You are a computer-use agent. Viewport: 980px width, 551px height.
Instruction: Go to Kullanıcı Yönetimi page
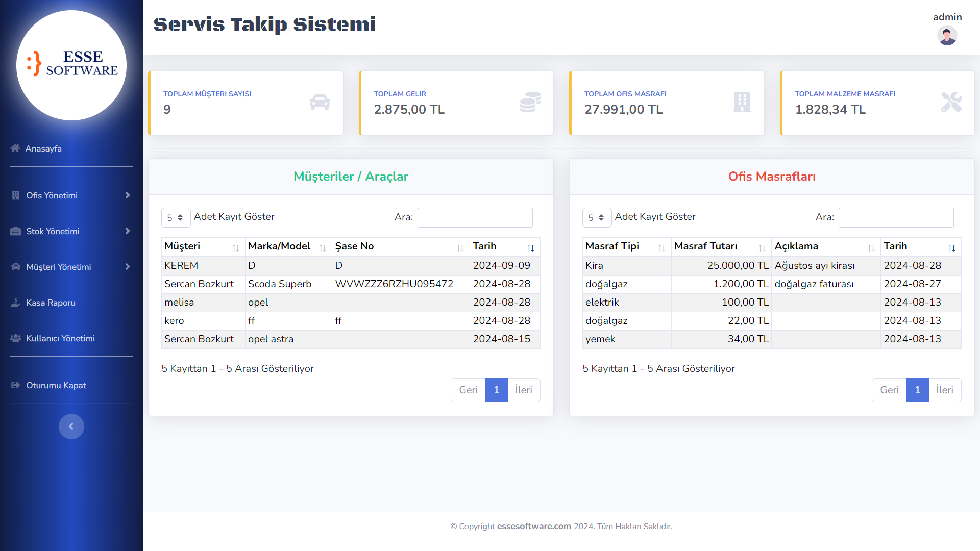point(60,338)
